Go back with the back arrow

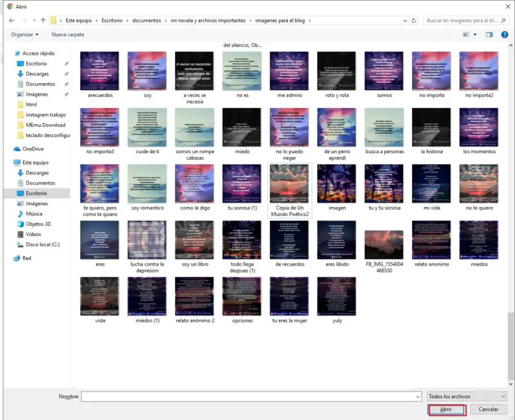tap(12, 21)
